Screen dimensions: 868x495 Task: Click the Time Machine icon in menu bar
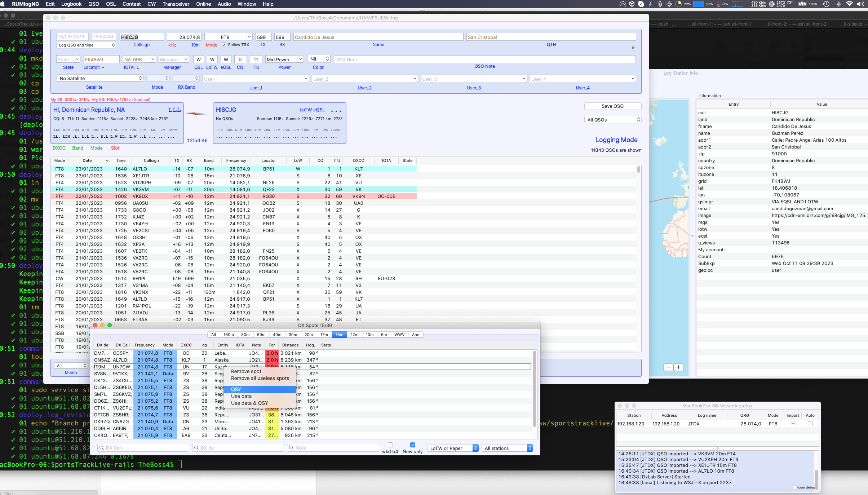click(x=826, y=4)
